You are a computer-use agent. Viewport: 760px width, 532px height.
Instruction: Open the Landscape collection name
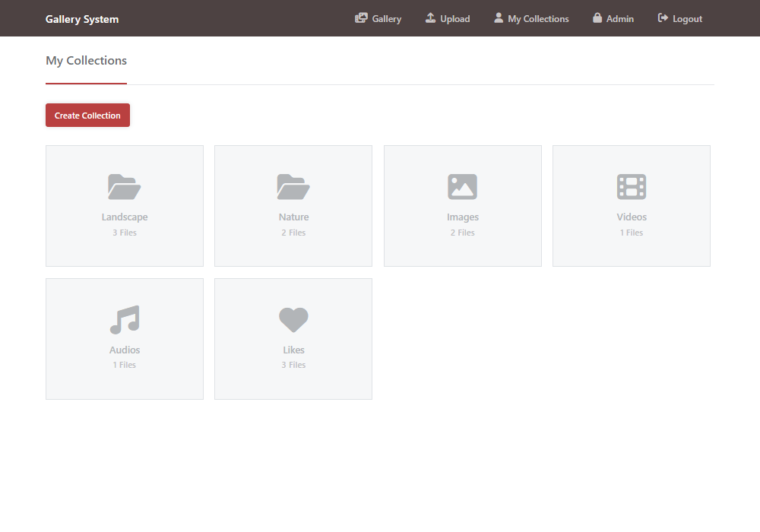coord(125,217)
